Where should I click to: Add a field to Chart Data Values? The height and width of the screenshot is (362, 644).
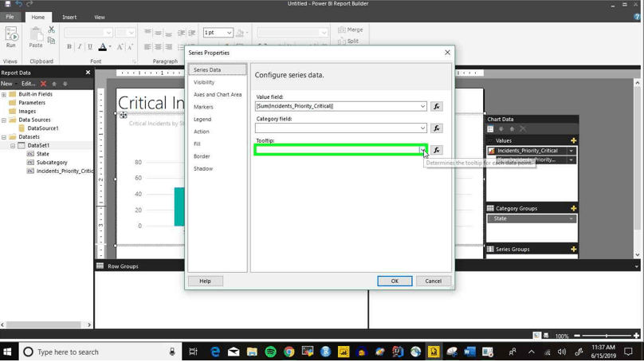[573, 140]
